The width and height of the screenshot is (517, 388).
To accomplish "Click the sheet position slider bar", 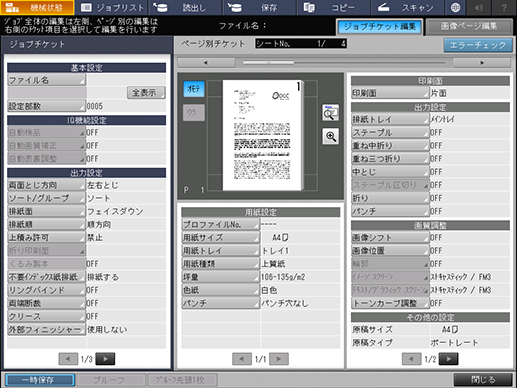I will pos(344,63).
